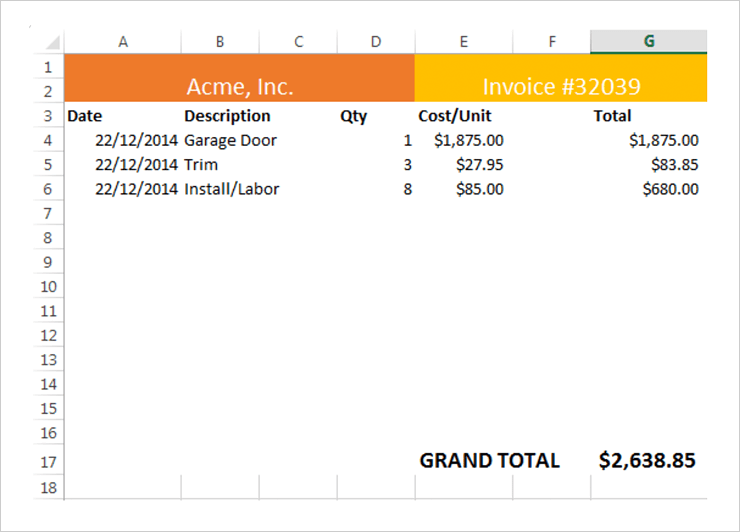Screen dimensions: 740x532
Task: Select row 4 header
Action: (48, 140)
